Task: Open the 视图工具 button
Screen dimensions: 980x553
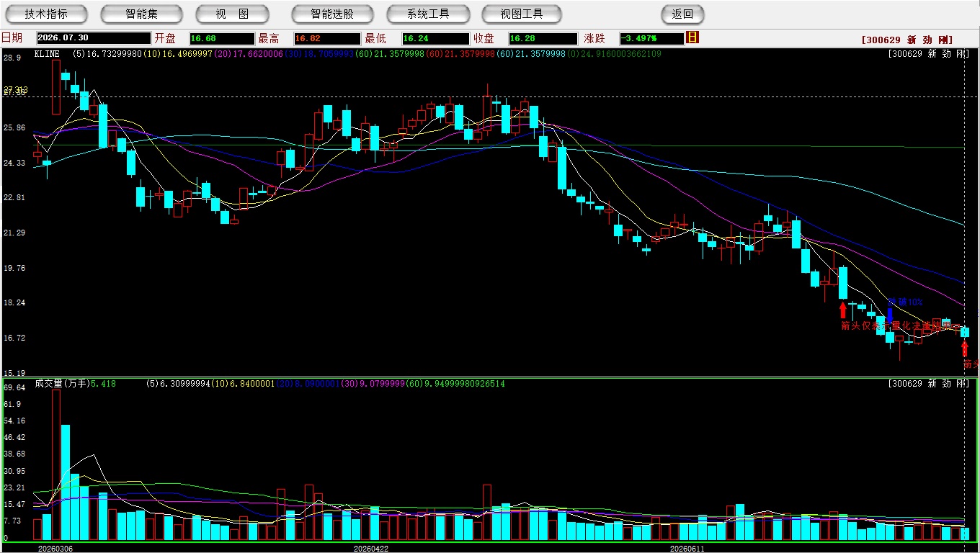Action: click(522, 14)
